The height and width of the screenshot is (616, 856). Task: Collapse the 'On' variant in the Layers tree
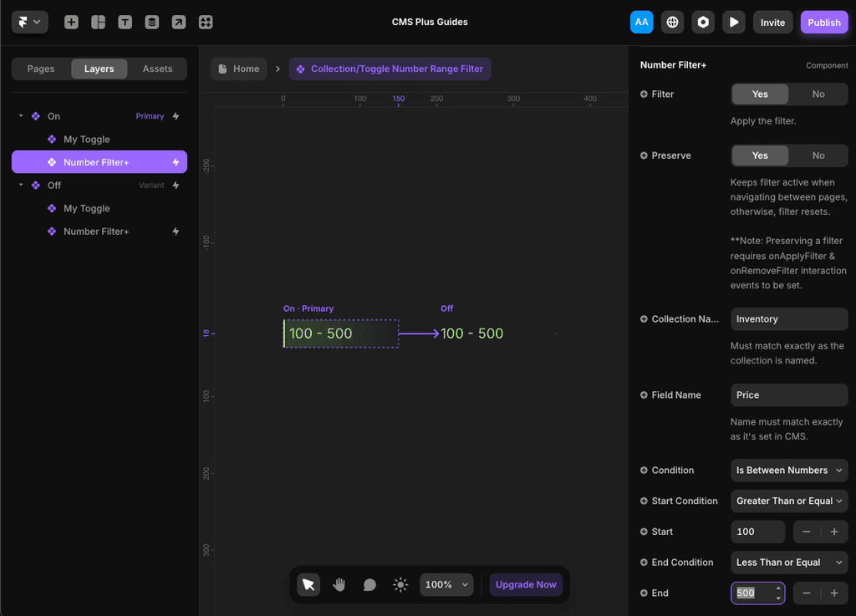tap(20, 115)
